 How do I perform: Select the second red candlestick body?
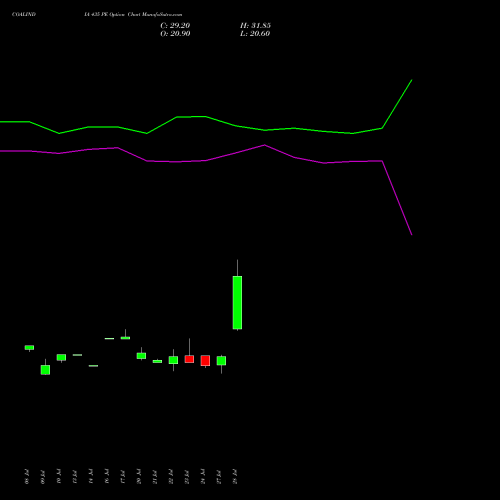coord(205,361)
